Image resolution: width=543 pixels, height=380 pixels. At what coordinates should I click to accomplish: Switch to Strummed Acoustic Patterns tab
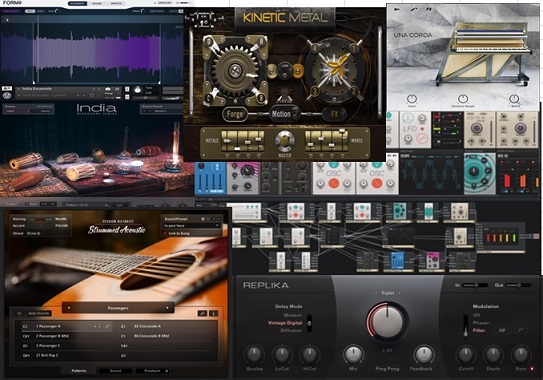pos(79,371)
